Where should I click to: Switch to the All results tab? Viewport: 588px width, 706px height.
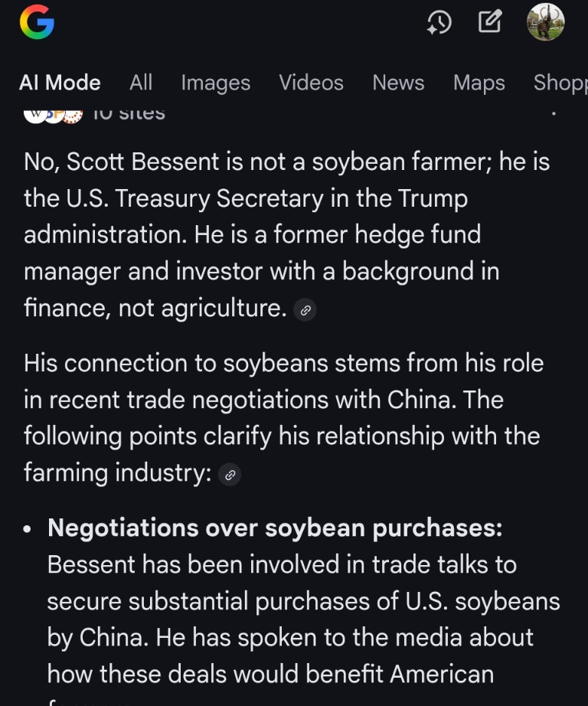point(141,83)
